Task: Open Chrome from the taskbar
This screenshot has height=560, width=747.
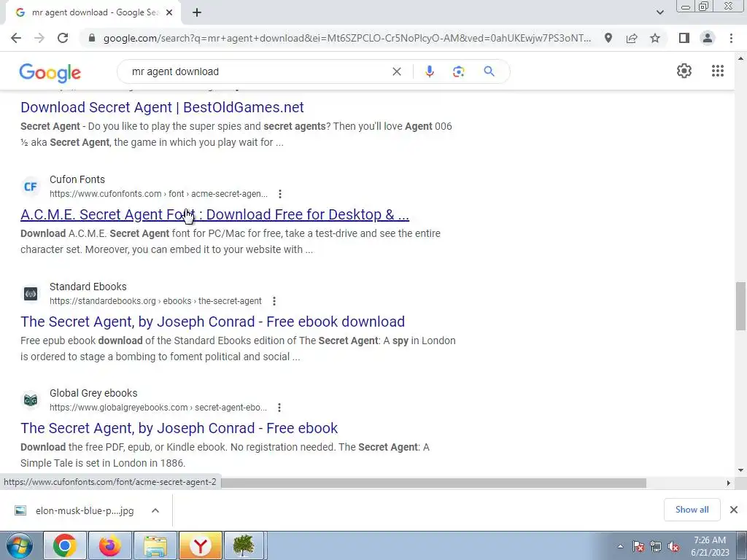Action: pos(65,545)
